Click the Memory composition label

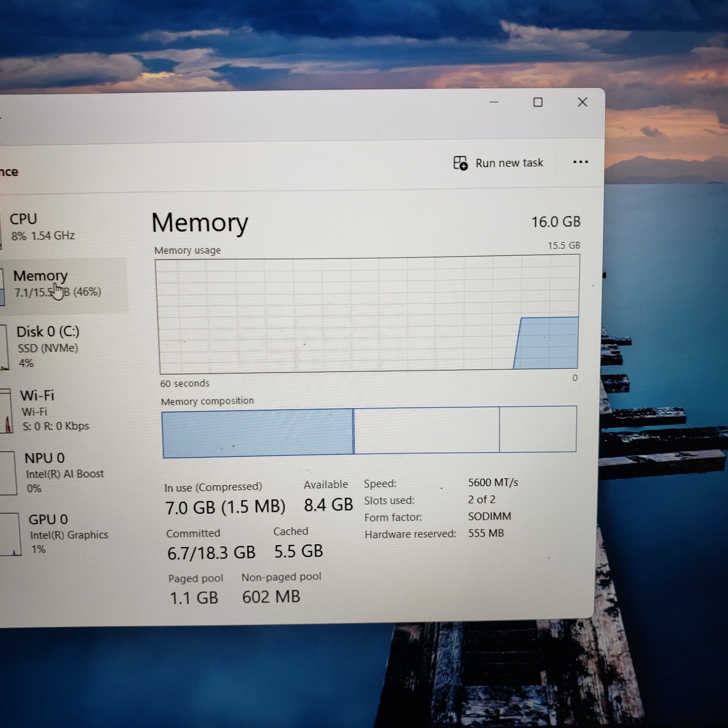207,401
